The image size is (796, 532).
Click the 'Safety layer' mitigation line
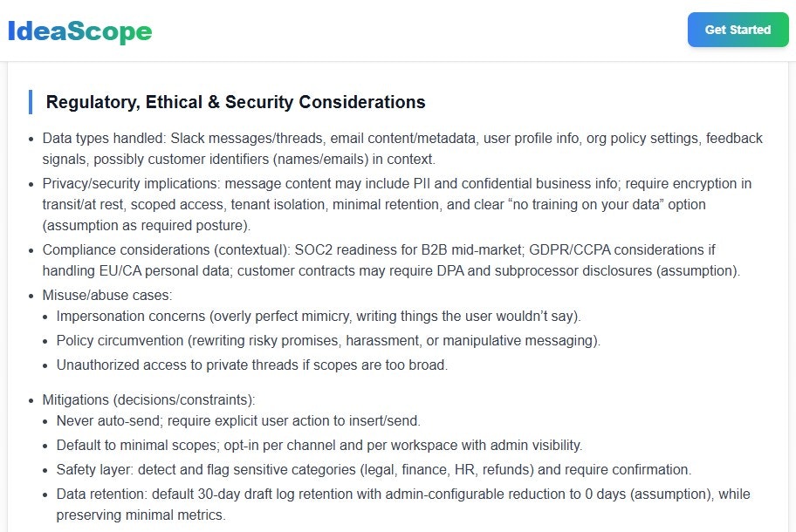[x=374, y=469]
